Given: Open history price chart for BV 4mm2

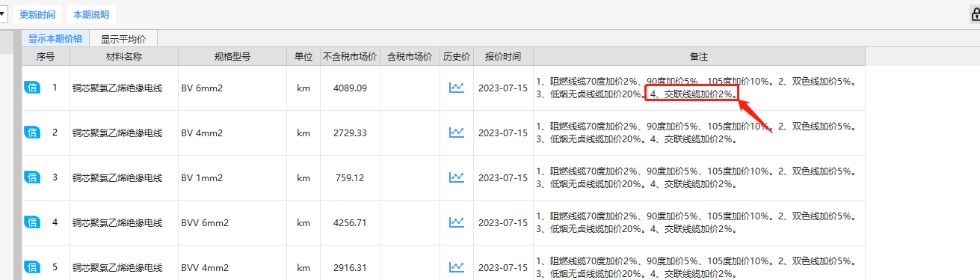Looking at the screenshot, I should point(457,133).
